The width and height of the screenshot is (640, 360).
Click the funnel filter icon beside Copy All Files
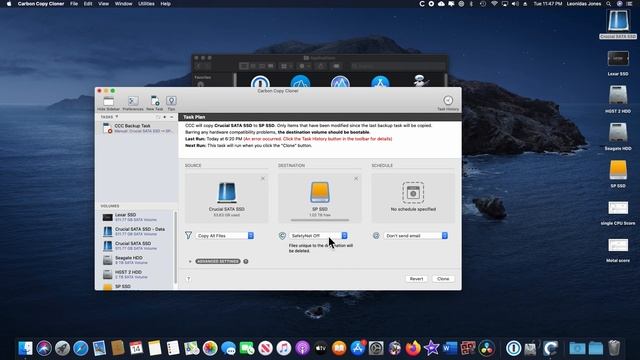click(188, 236)
